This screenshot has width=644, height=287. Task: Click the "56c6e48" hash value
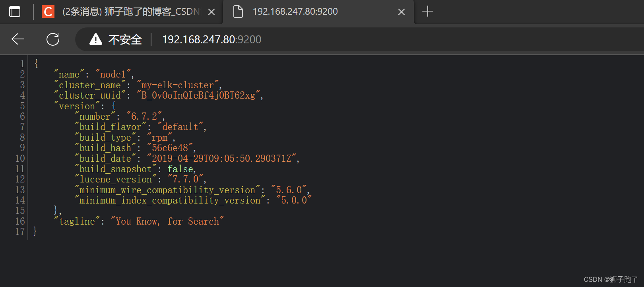click(170, 148)
